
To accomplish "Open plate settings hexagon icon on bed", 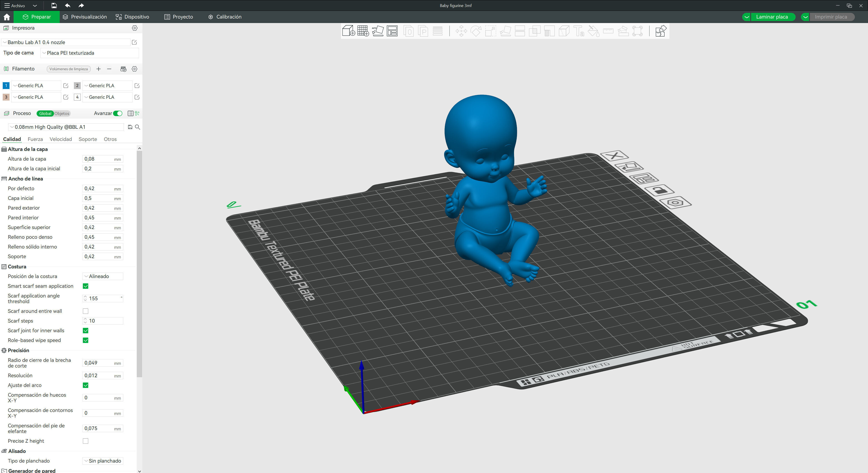I will pyautogui.click(x=675, y=203).
